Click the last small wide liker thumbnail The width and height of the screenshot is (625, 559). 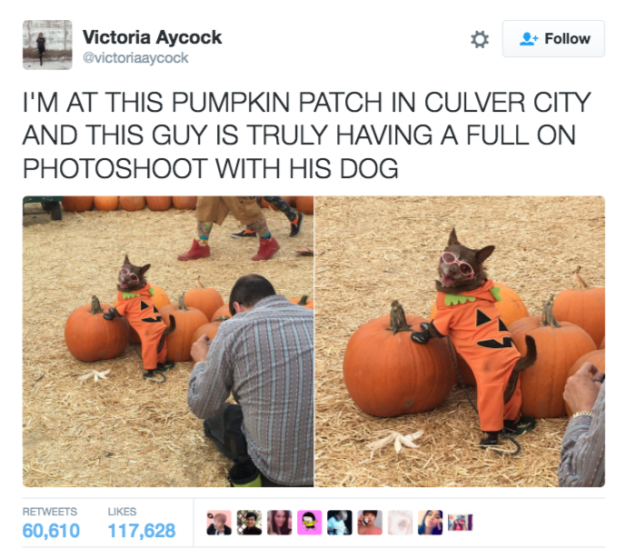pyautogui.click(x=460, y=523)
